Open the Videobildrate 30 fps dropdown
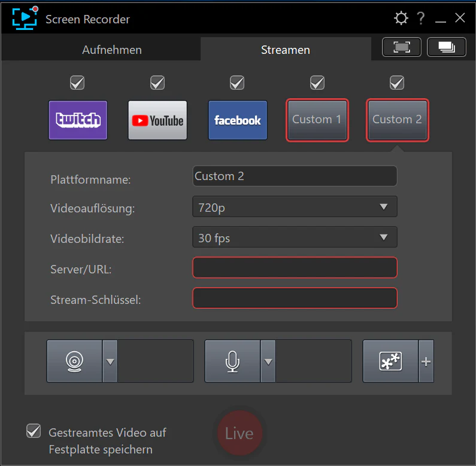This screenshot has width=476, height=466. tap(295, 237)
